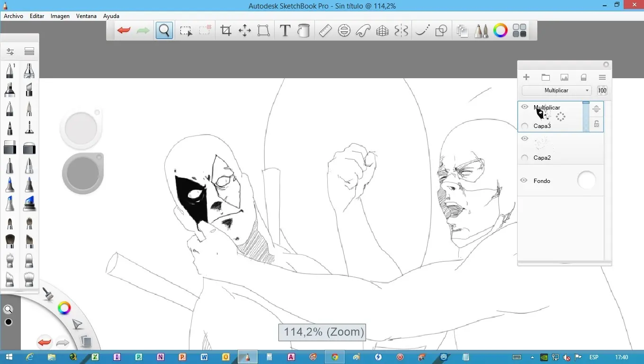
Task: Open the Imagen menu
Action: tap(60, 16)
